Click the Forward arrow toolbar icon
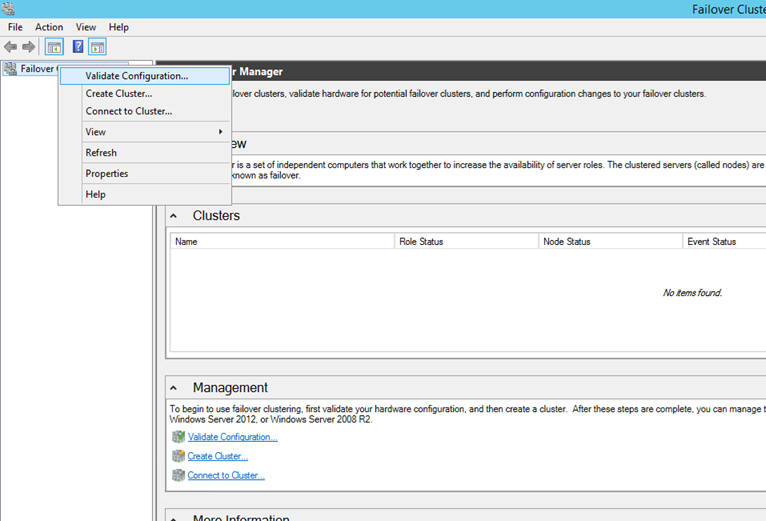 coord(29,47)
